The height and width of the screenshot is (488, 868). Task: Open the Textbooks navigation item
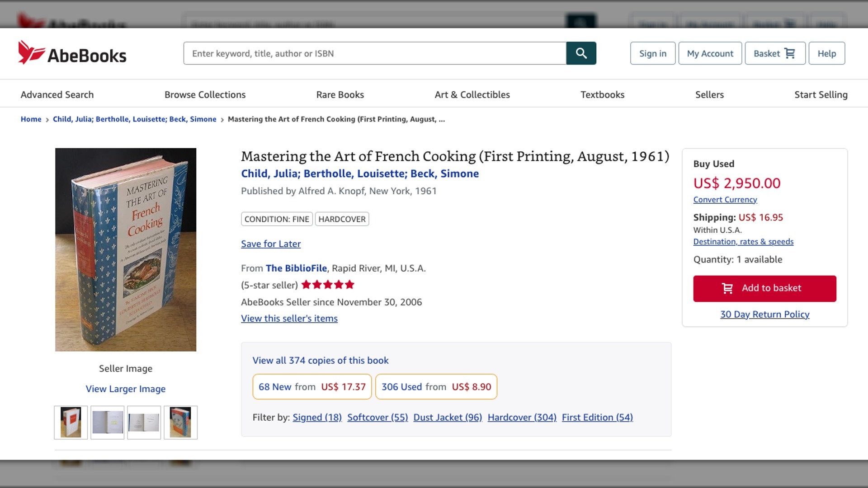602,94
